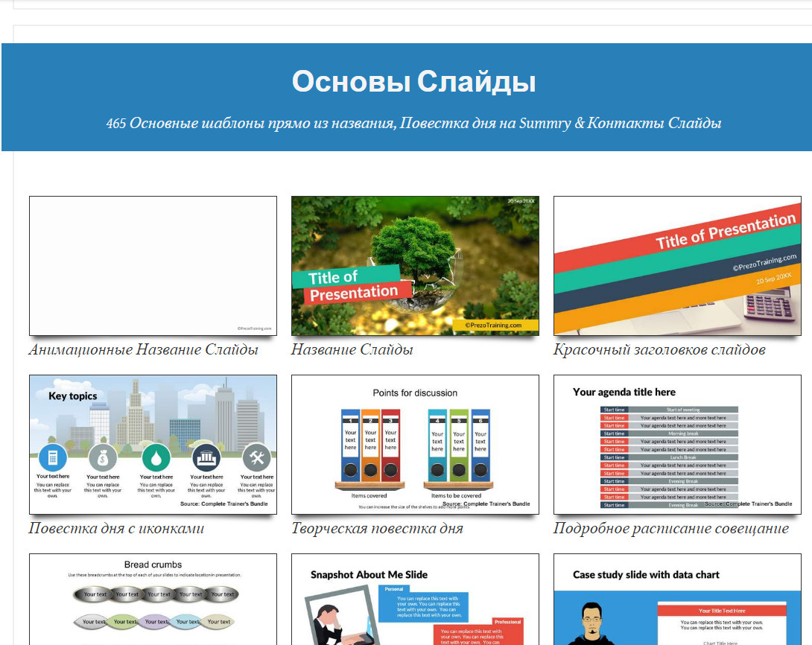Click the Items to be covered shelf label
This screenshot has height=645, width=812.
click(456, 496)
